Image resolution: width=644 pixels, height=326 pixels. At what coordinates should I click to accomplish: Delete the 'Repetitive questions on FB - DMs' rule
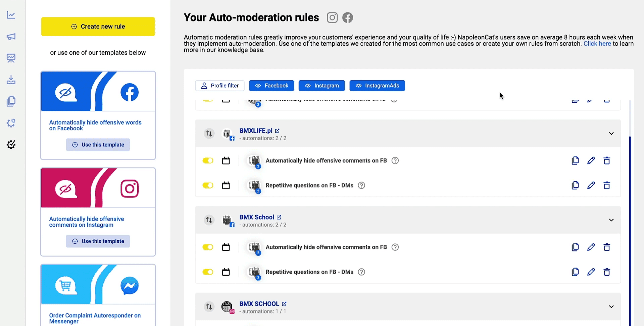607,185
